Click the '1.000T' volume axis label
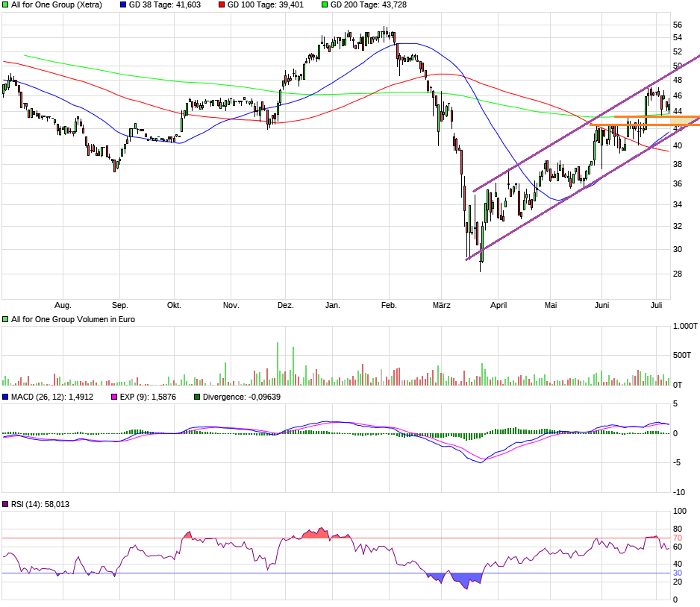Image resolution: width=700 pixels, height=607 pixels. click(685, 327)
